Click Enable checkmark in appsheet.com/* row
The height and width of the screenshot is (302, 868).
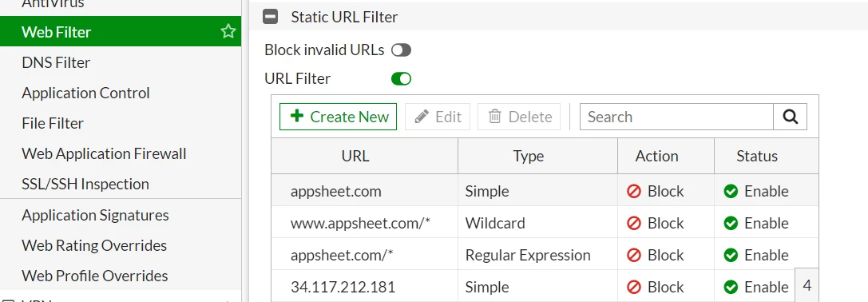click(x=731, y=256)
